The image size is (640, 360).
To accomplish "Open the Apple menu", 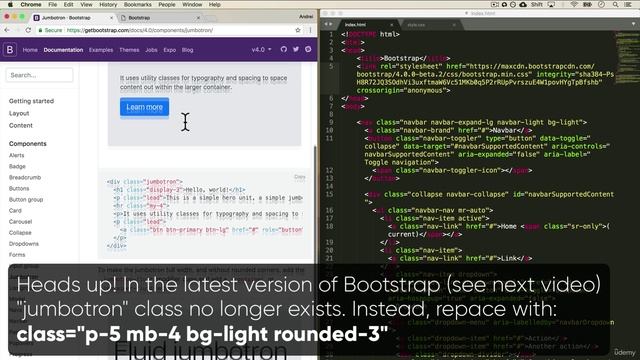I will [x=10, y=4].
